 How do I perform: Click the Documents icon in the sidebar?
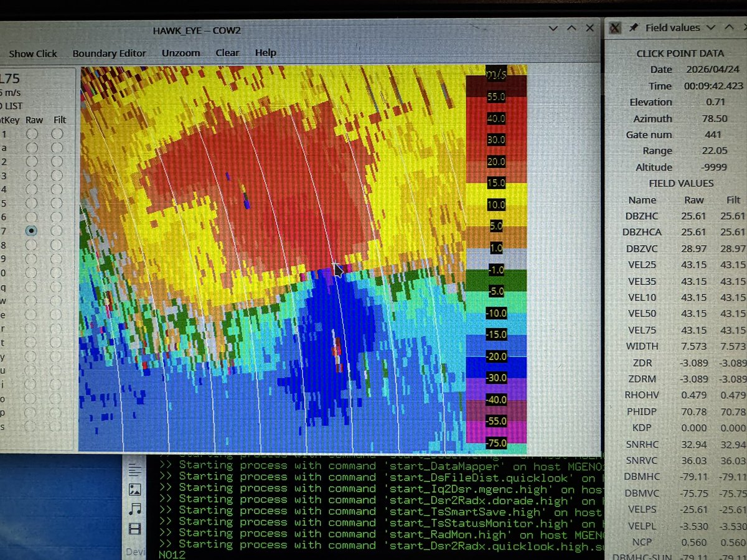(135, 470)
